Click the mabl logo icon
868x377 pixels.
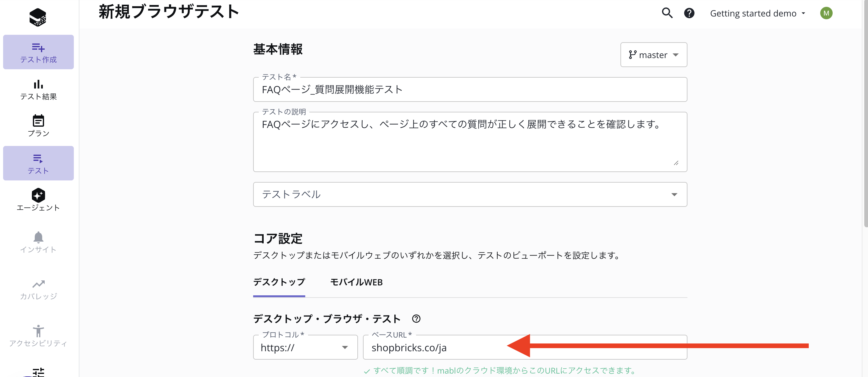pyautogui.click(x=38, y=17)
